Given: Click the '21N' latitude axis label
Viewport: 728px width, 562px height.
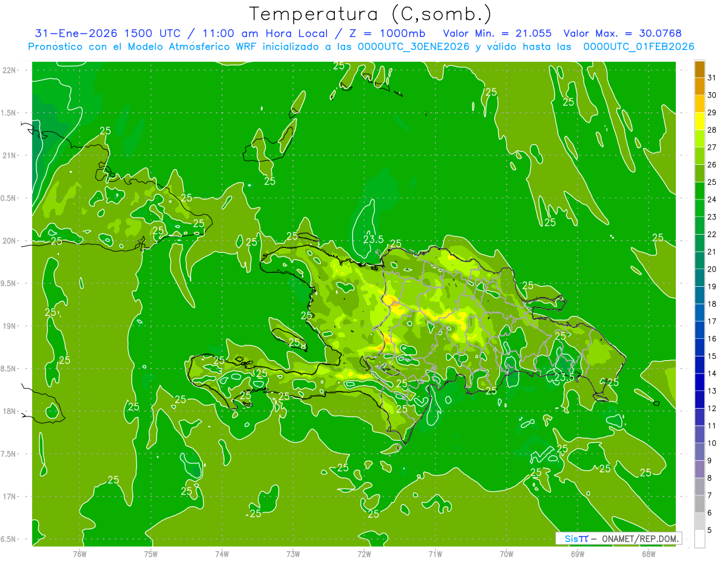Looking at the screenshot, I should [x=8, y=156].
